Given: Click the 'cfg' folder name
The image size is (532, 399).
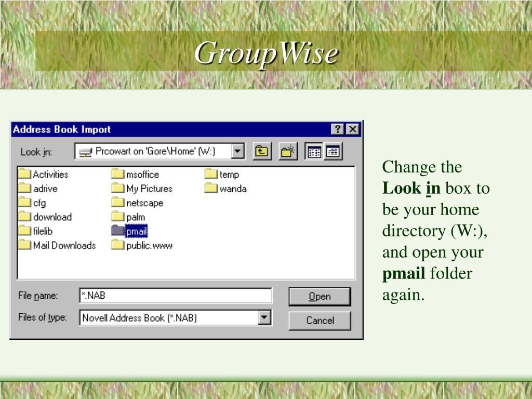Looking at the screenshot, I should tap(39, 203).
